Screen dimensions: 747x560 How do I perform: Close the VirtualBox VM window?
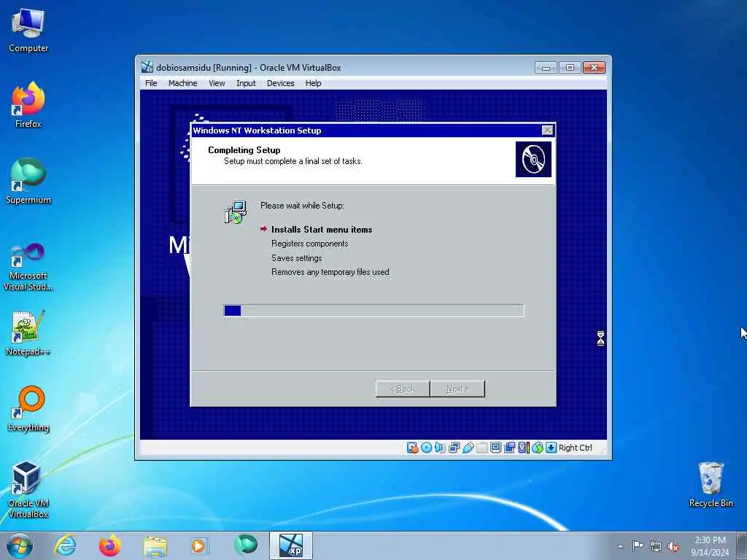[594, 68]
